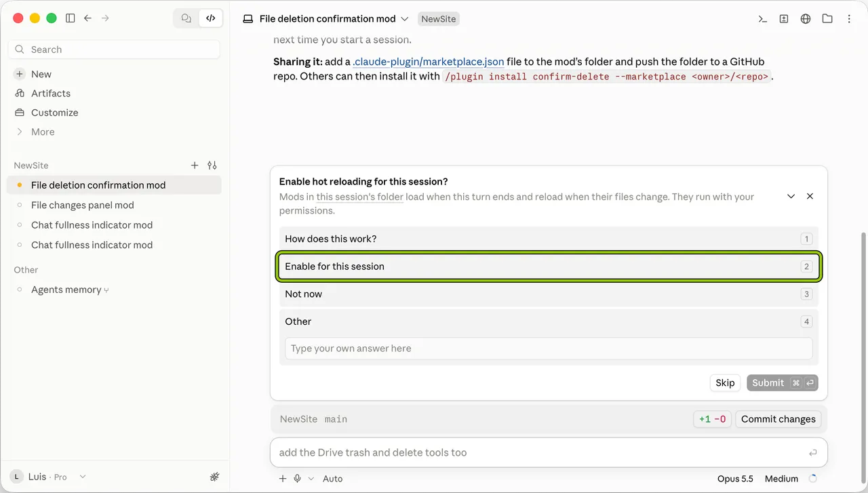Choose the "Other" answer option
The image size is (868, 493).
[x=549, y=321]
